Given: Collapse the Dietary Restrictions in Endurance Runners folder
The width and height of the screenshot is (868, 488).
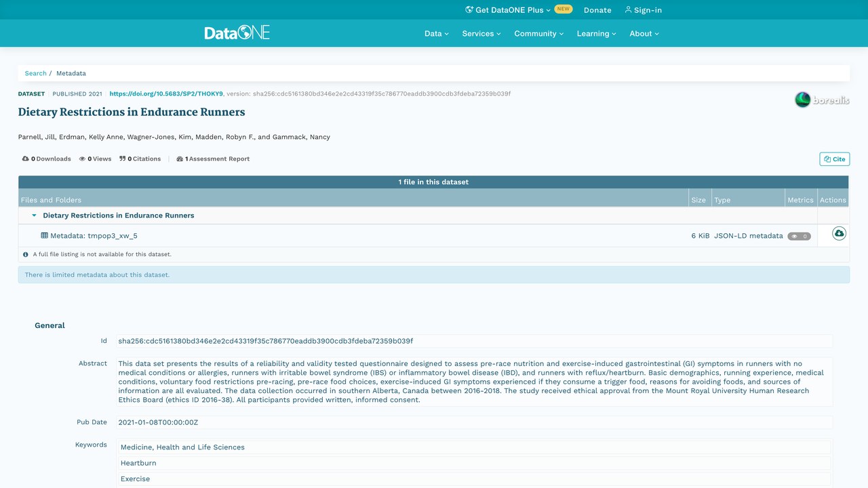Looking at the screenshot, I should click(x=35, y=216).
